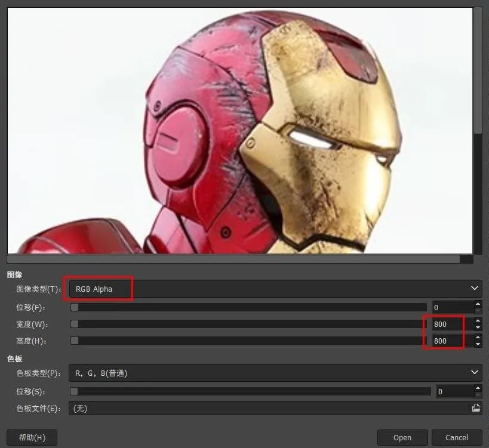Viewport: 489px width, 448px height.
Task: Open the image type RGB Alpha dropdown
Action: [x=275, y=289]
